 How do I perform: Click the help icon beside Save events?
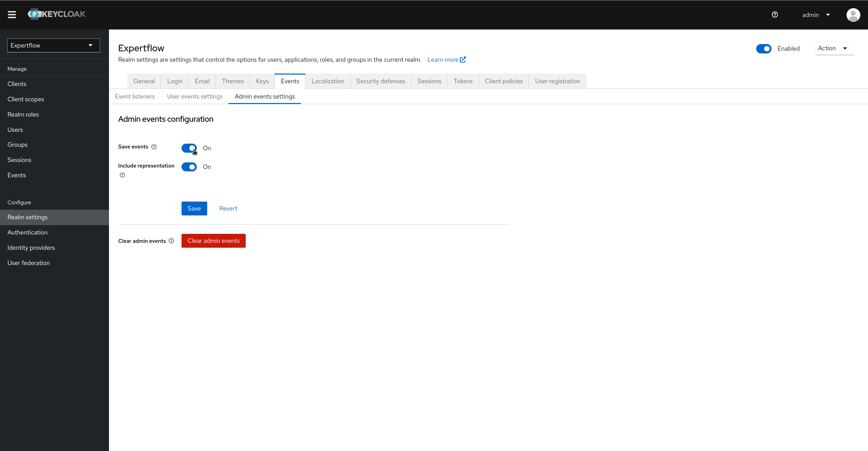[x=154, y=147]
